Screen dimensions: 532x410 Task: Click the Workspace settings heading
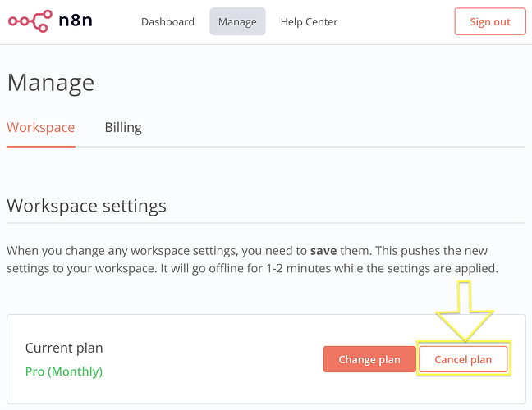coord(86,206)
